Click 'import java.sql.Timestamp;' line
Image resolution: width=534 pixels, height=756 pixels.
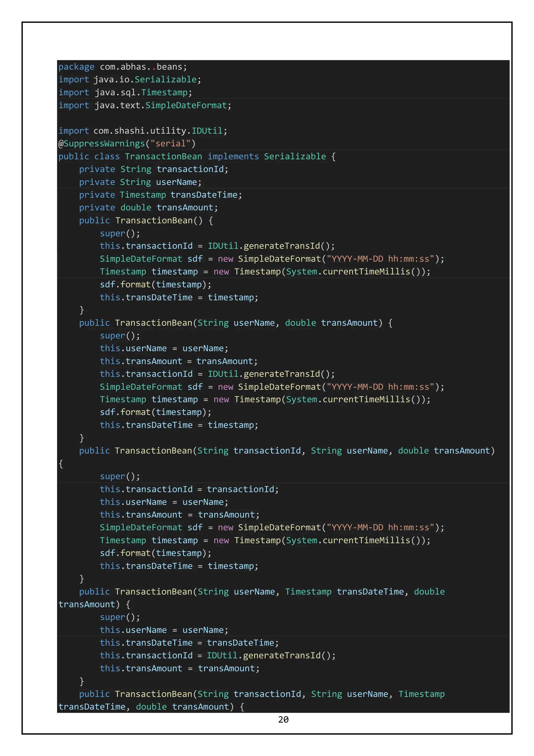click(x=125, y=93)
